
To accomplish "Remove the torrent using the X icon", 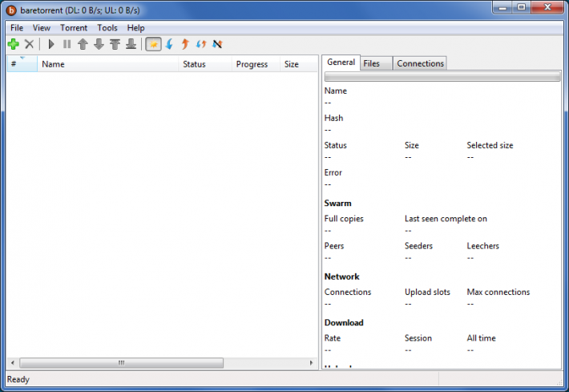I will (30, 44).
